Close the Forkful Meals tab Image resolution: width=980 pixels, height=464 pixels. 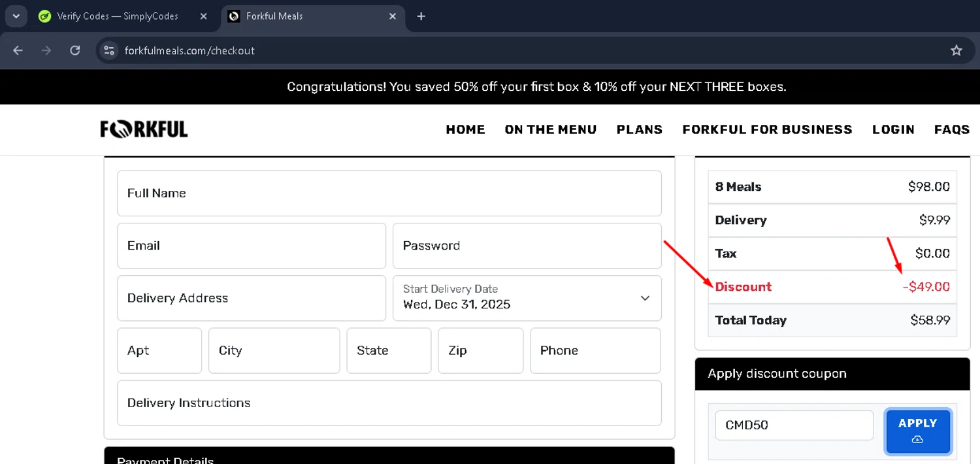392,16
